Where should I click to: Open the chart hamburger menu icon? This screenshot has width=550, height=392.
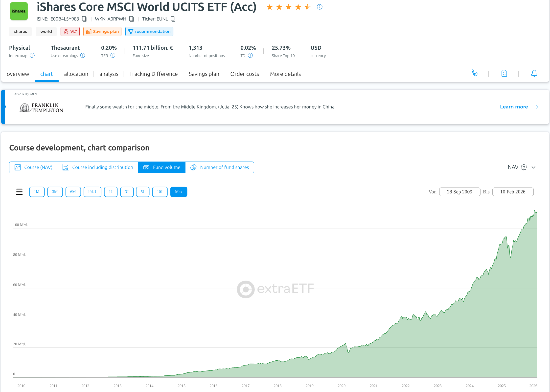click(x=19, y=192)
